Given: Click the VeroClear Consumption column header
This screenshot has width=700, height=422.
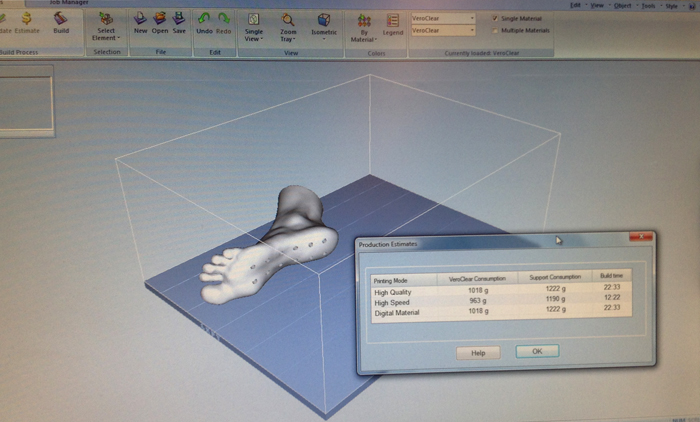Looking at the screenshot, I should click(x=477, y=278).
